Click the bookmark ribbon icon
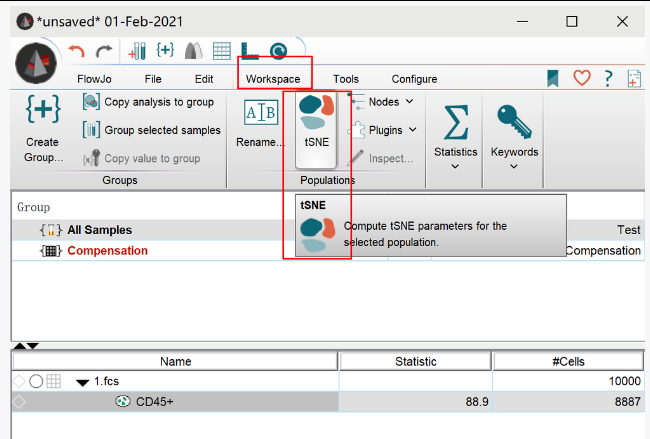Image resolution: width=650 pixels, height=439 pixels. [x=553, y=78]
